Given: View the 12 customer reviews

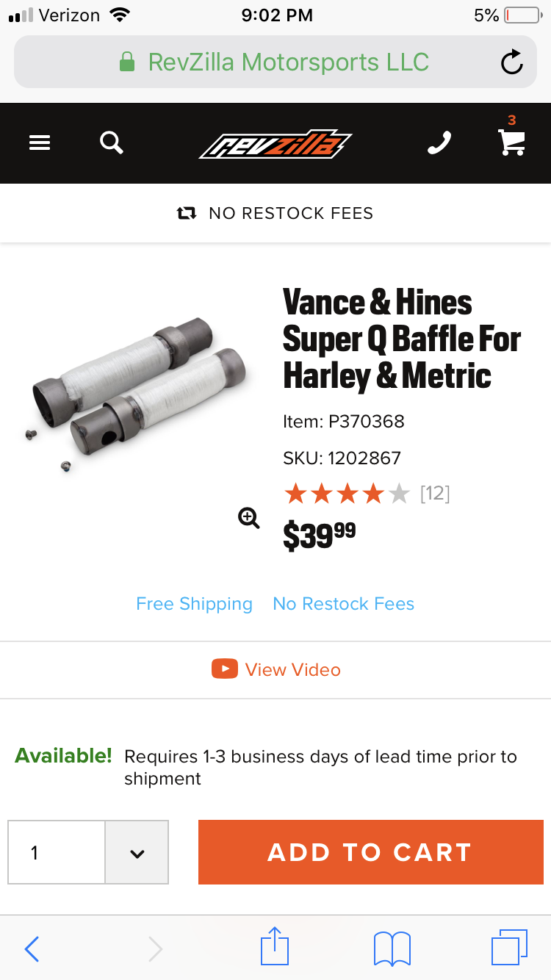Looking at the screenshot, I should click(x=435, y=494).
